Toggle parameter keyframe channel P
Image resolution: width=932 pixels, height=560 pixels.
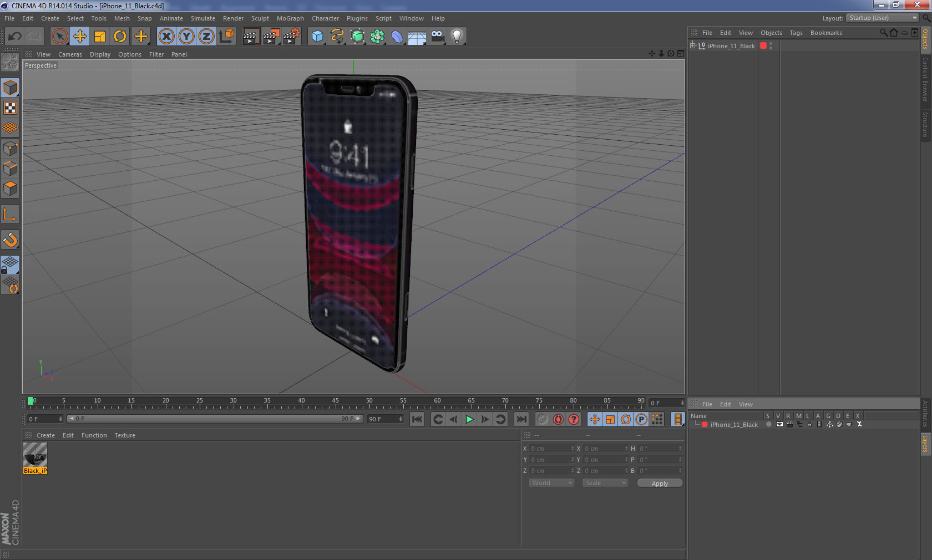tap(641, 419)
